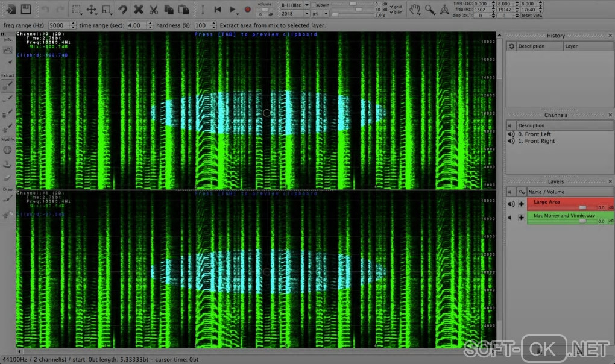The height and width of the screenshot is (364, 615).
Task: Click the Save floppy disk icon
Action: point(26,9)
